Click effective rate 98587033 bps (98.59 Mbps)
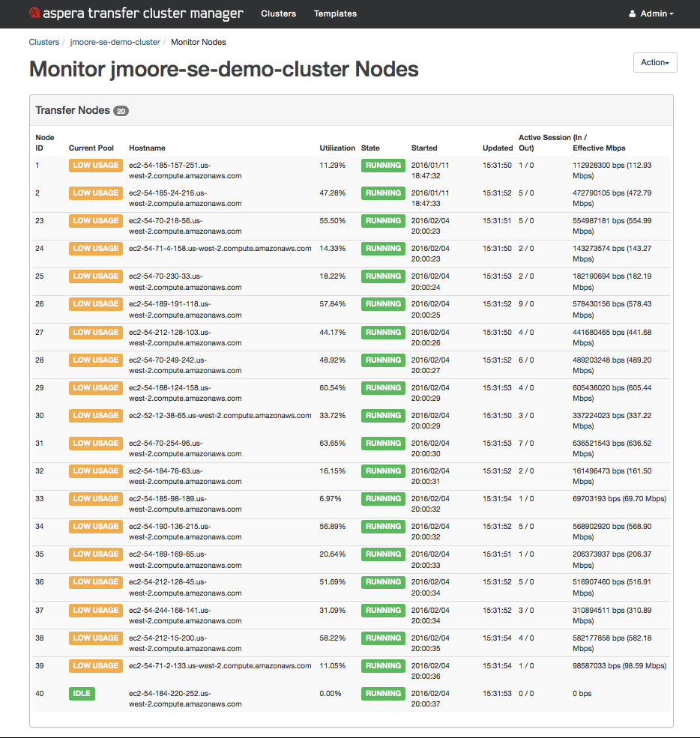700x738 pixels. click(620, 665)
